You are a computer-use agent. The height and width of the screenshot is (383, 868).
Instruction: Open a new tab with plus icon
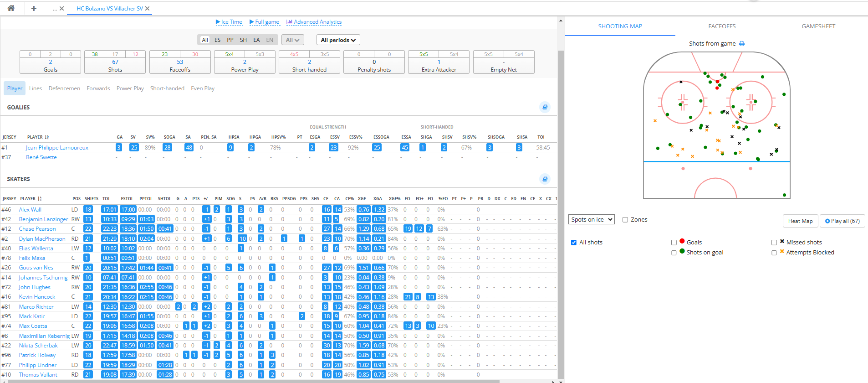click(x=34, y=8)
